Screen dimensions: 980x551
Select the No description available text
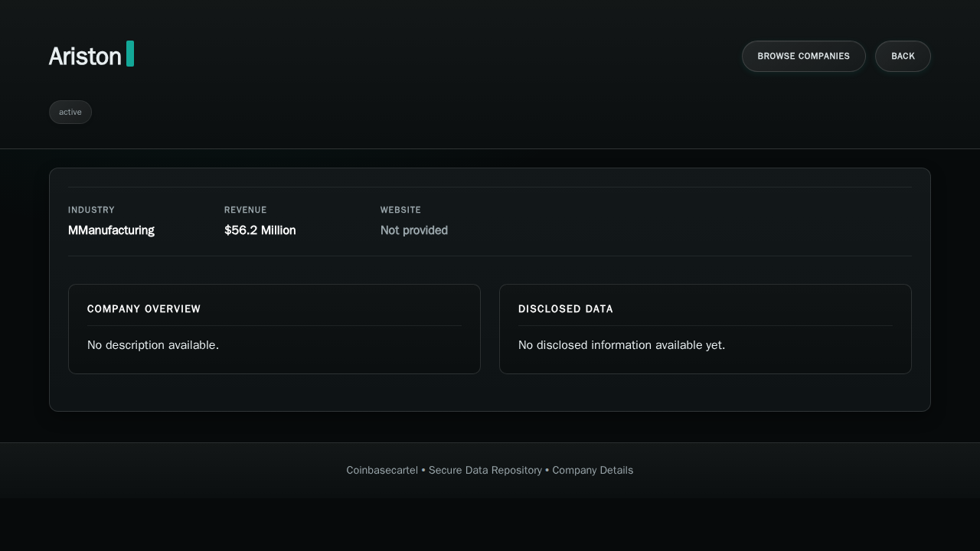pyautogui.click(x=153, y=345)
